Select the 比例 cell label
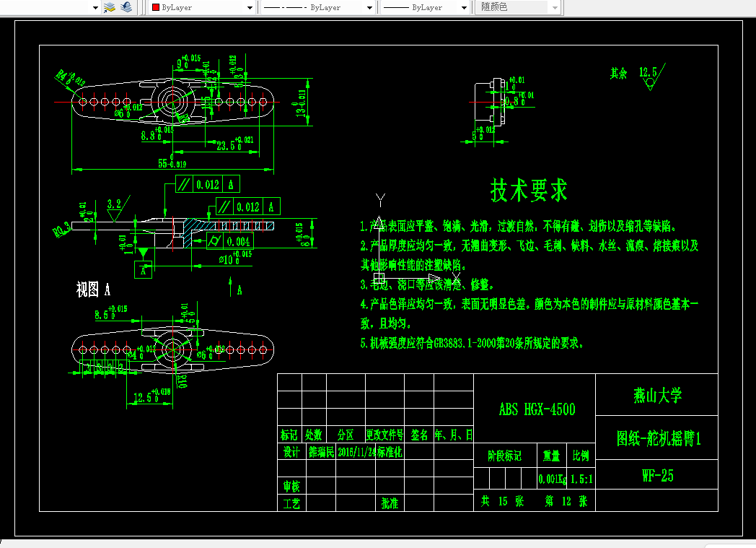Screen dimensions: 756x548 point(581,456)
